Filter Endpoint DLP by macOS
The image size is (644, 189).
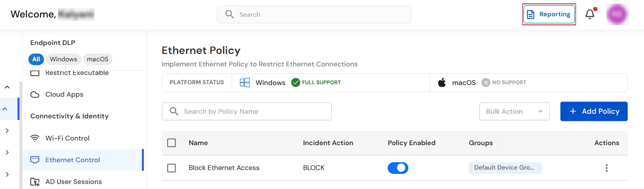[x=98, y=59]
